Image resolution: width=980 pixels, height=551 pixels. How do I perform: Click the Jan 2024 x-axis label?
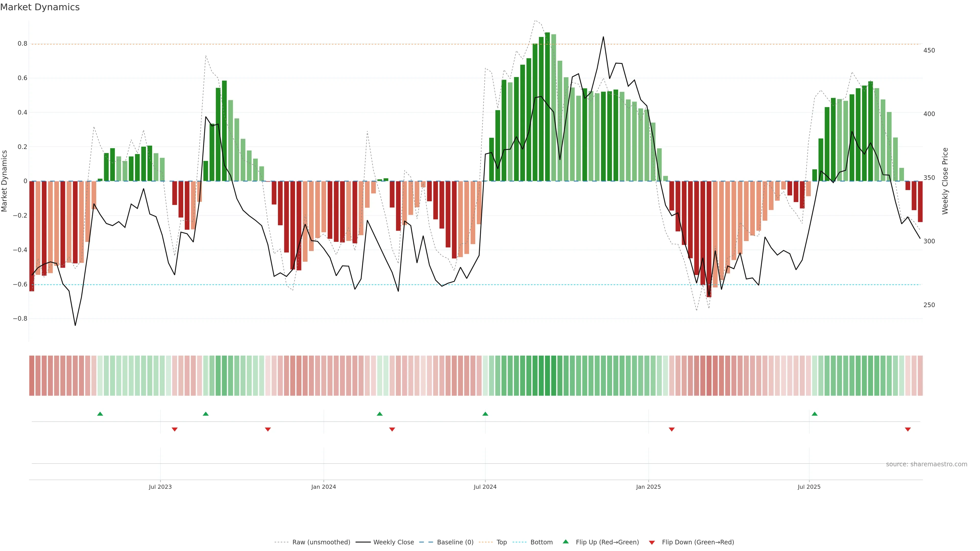(323, 487)
